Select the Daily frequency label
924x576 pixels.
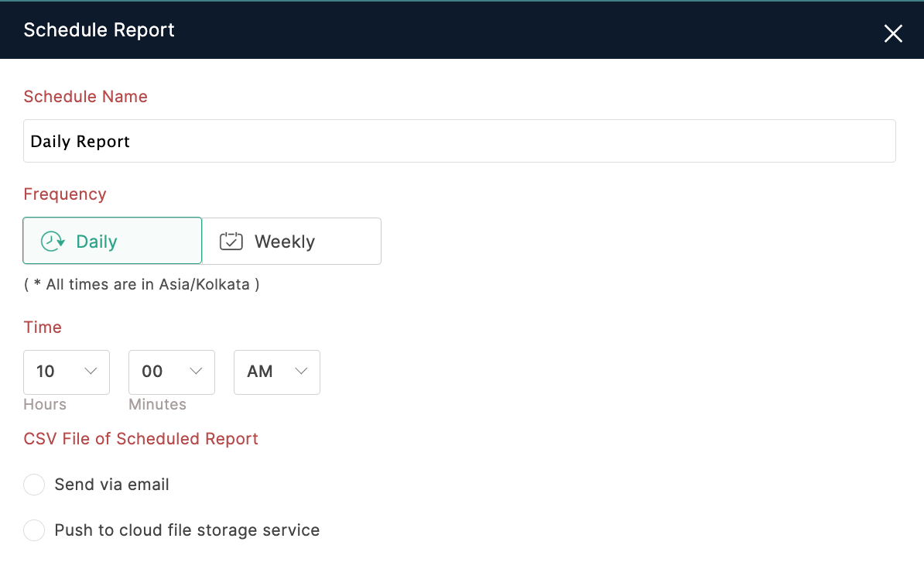(x=97, y=242)
